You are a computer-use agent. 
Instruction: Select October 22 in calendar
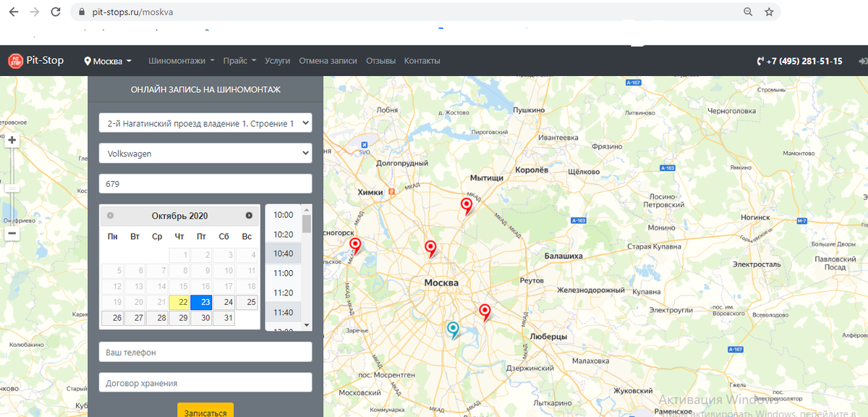[179, 303]
